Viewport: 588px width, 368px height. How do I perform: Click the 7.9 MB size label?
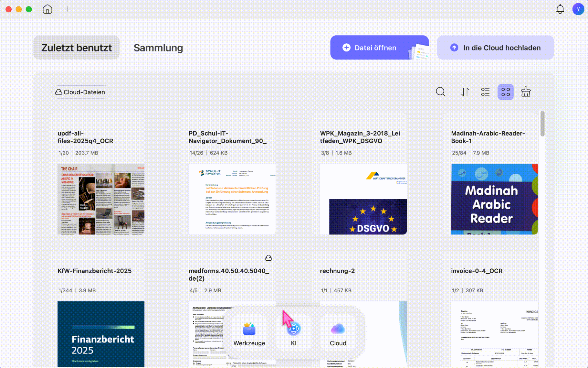tap(481, 153)
